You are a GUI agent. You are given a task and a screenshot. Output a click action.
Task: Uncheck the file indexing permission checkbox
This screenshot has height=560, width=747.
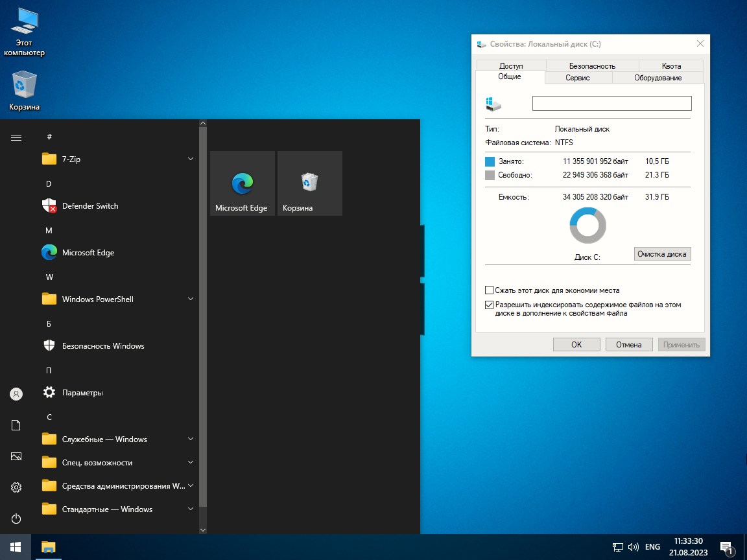click(490, 305)
